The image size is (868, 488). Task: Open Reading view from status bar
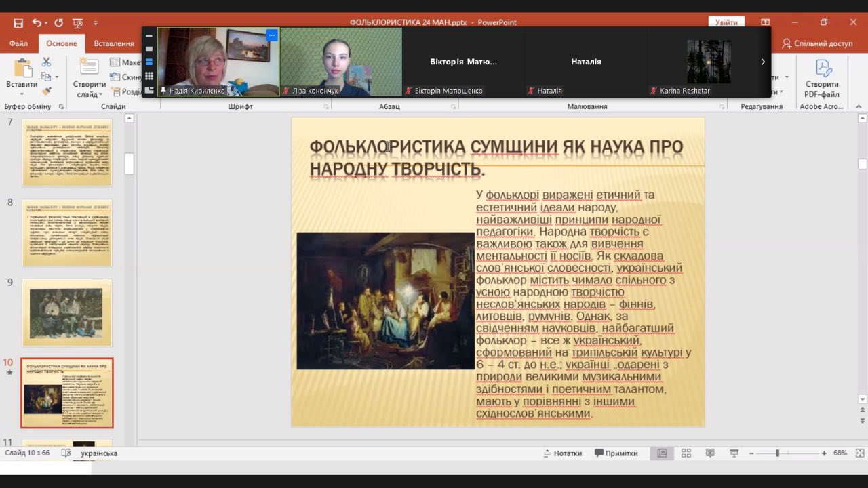tap(709, 453)
